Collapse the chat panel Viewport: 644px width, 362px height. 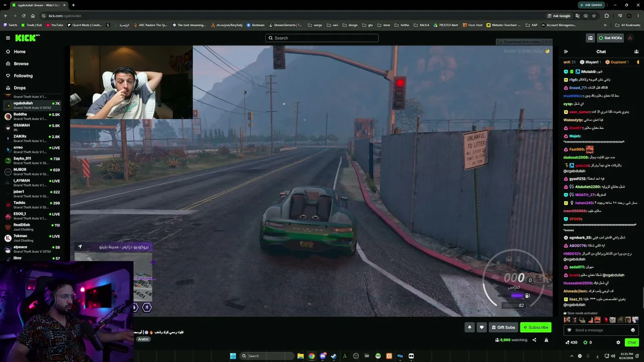566,52
